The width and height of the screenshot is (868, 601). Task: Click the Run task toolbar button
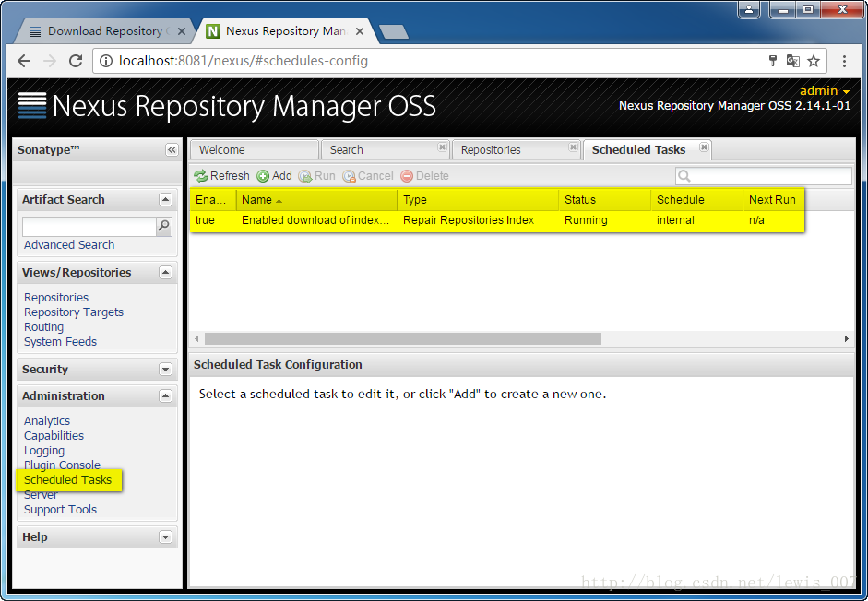317,176
